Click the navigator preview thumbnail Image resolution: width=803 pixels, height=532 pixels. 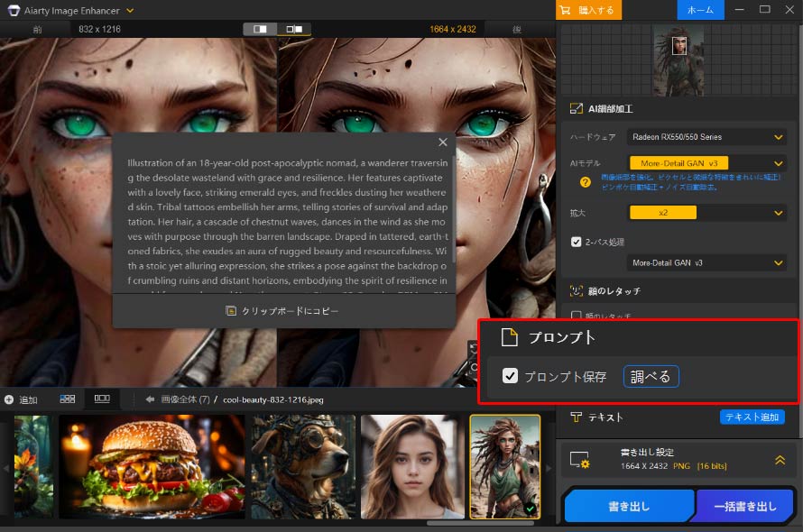coord(678,60)
